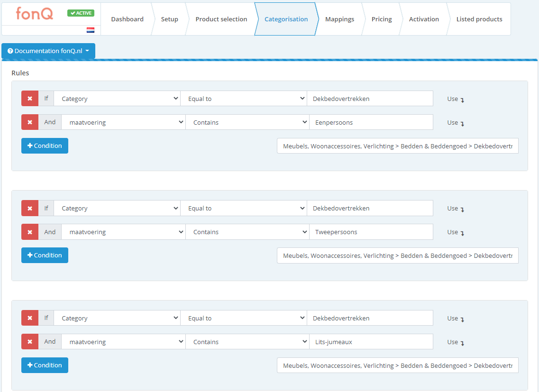
Task: Switch to the Mappings tab
Action: [x=339, y=19]
